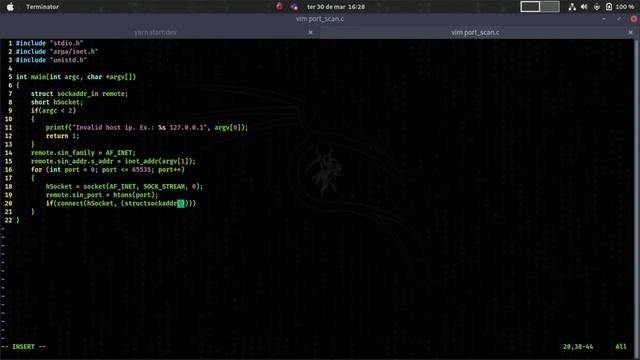Click the tray icon between volume and battery
Viewport: 640px width, 360px height.
[x=597, y=7]
